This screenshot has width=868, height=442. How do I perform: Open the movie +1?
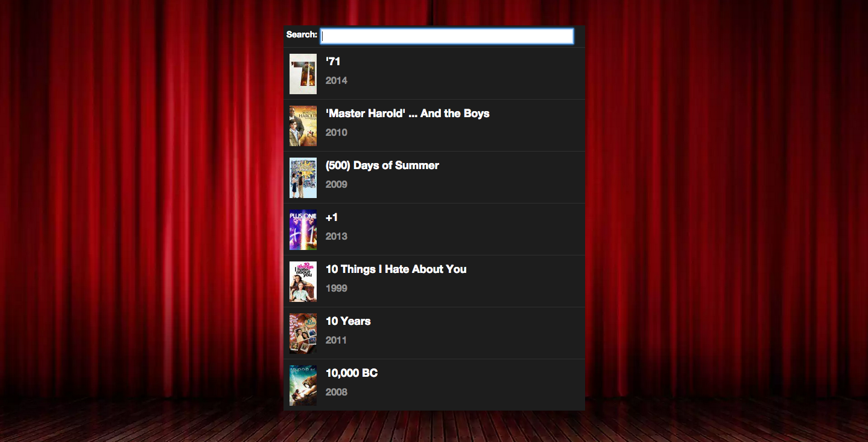331,217
